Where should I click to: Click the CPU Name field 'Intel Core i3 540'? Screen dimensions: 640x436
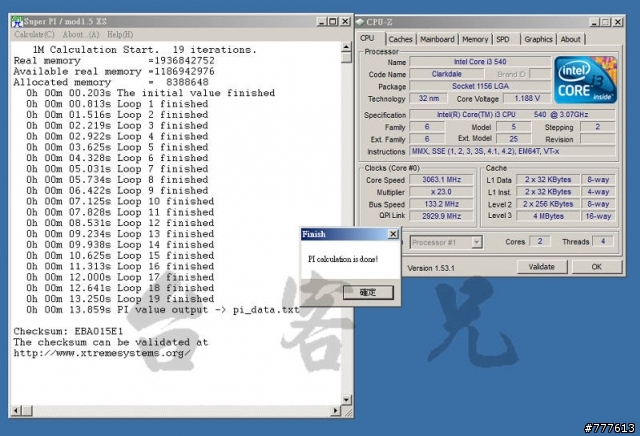pos(480,62)
